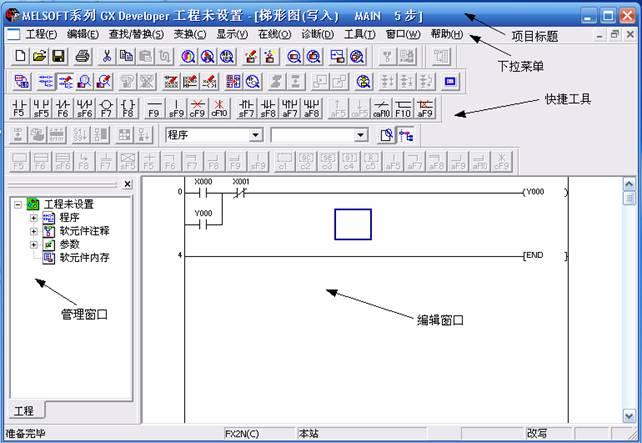Close the project management panel
This screenshot has width=642, height=443.
click(127, 184)
